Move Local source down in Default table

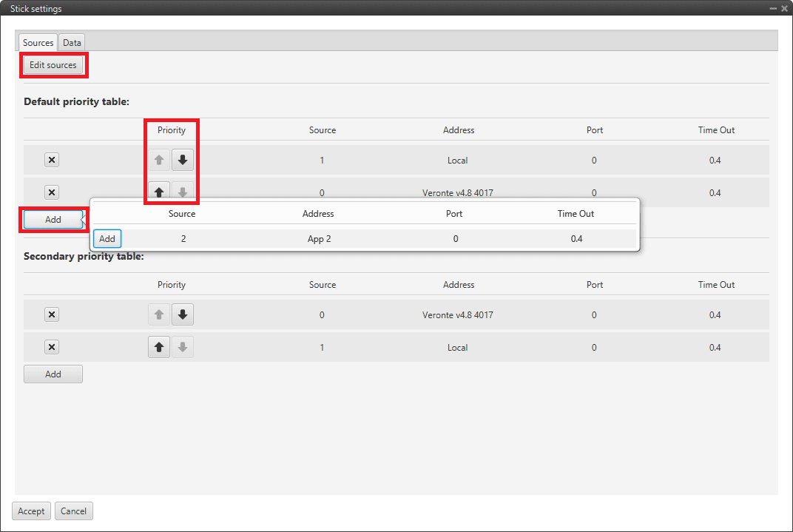point(183,160)
